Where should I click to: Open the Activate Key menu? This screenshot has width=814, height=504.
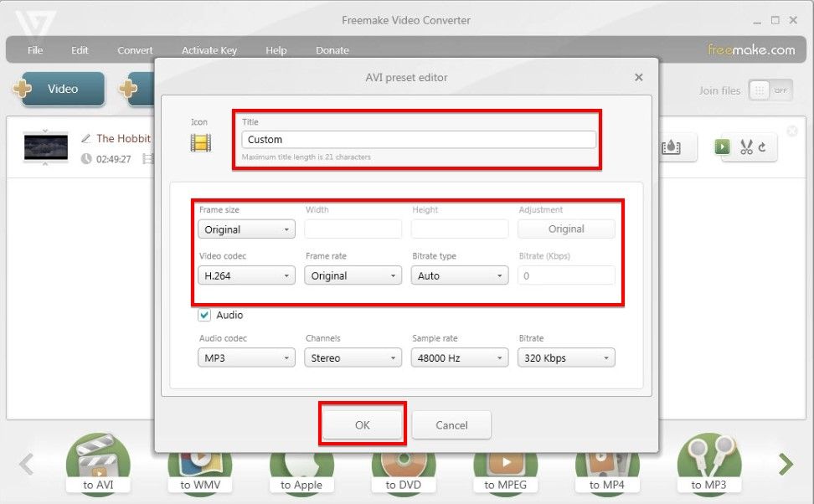(209, 50)
